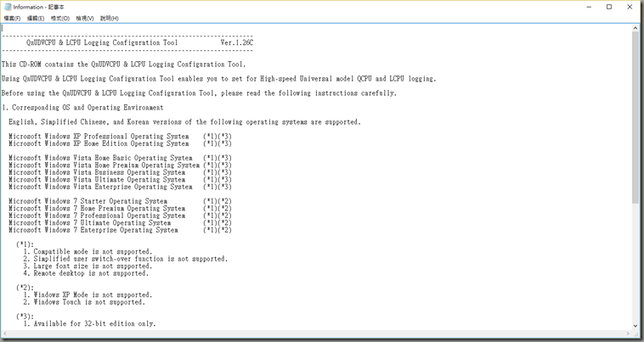Click the title line 'QnUDVCPU & LCPU Logging Configuration Tool'
644x342 pixels.
(102, 42)
